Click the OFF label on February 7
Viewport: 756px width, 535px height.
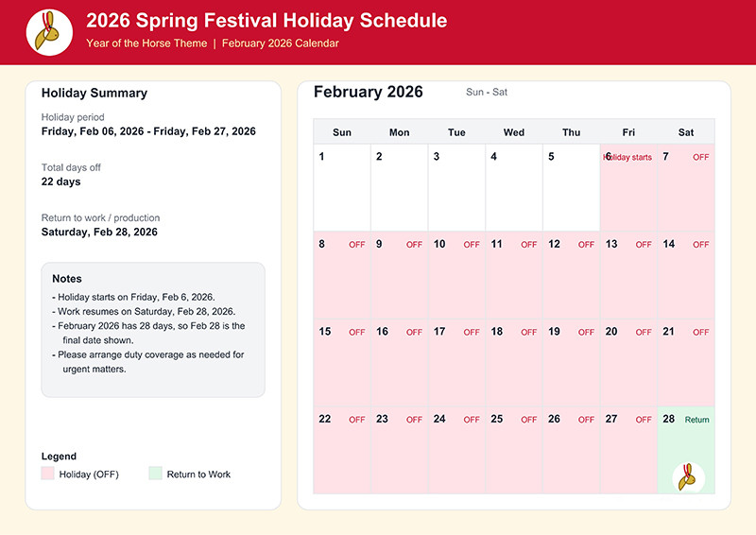(700, 157)
